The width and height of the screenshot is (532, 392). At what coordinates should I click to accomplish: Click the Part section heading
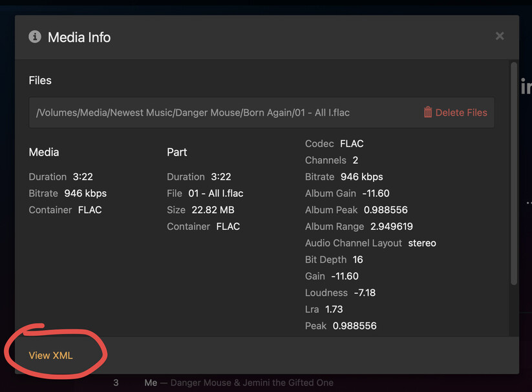click(177, 152)
